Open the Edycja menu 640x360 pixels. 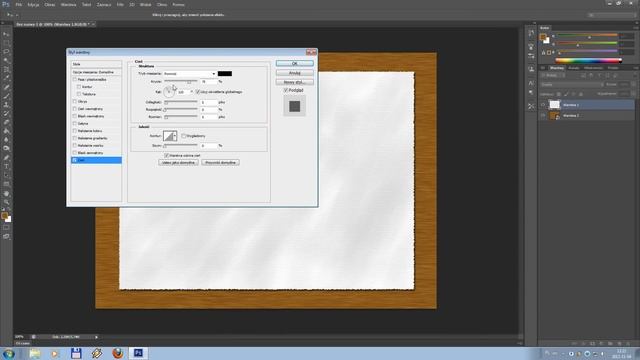[x=33, y=4]
